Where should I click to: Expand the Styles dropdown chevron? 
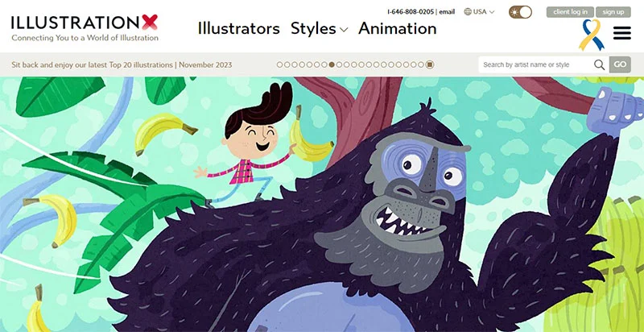pos(345,30)
